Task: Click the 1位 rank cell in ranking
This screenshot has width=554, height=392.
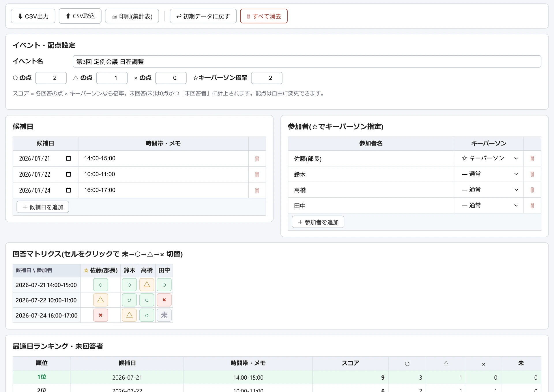Action: 42,377
